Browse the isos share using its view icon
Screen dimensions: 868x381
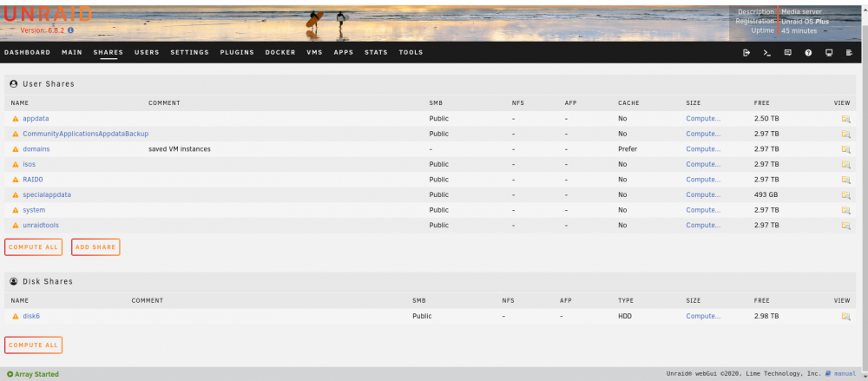click(845, 165)
